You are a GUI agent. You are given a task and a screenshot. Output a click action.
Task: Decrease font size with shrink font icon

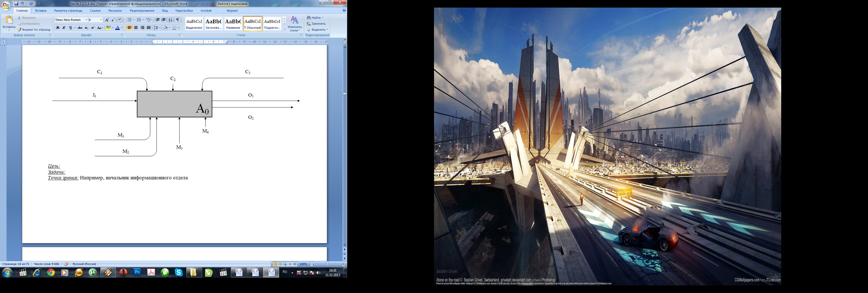click(113, 20)
